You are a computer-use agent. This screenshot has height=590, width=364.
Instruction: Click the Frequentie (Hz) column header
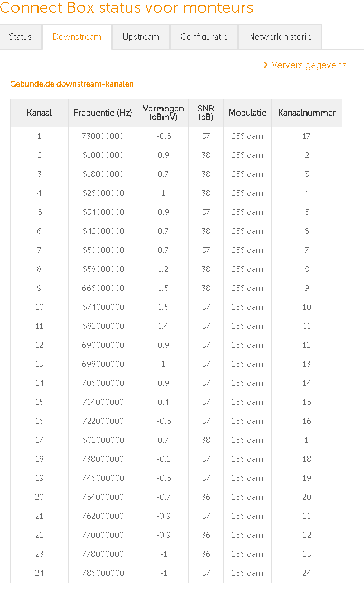[103, 113]
